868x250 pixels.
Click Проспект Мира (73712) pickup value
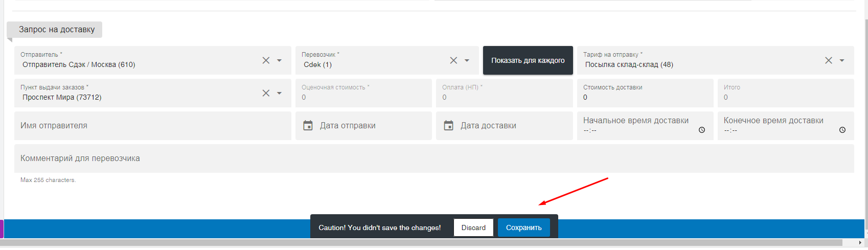pyautogui.click(x=62, y=97)
